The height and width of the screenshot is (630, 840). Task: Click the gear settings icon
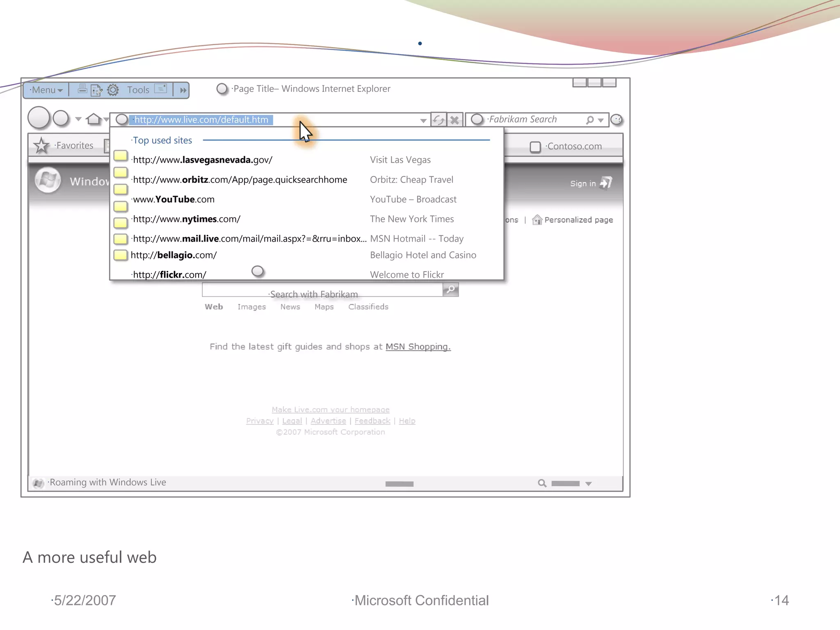point(113,90)
